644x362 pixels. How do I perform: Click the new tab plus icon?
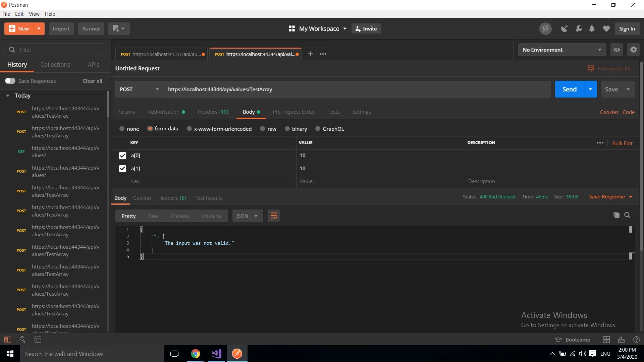point(310,54)
